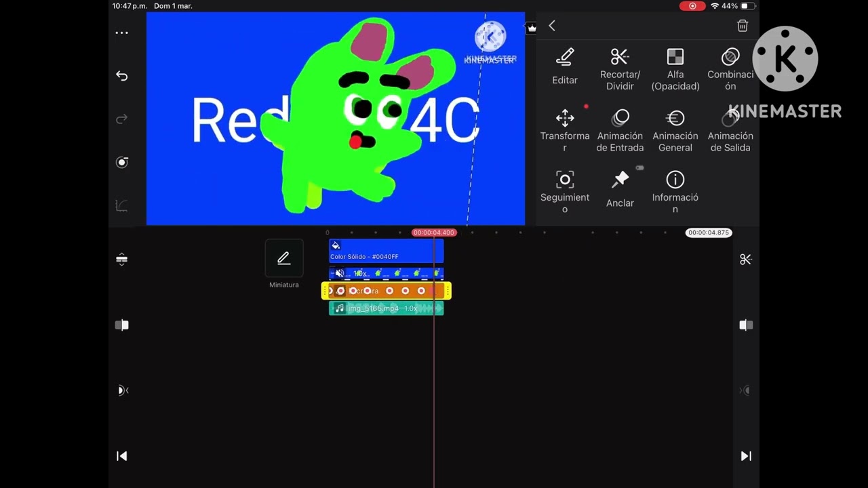
Task: Choose Animación de Salida
Action: [730, 130]
